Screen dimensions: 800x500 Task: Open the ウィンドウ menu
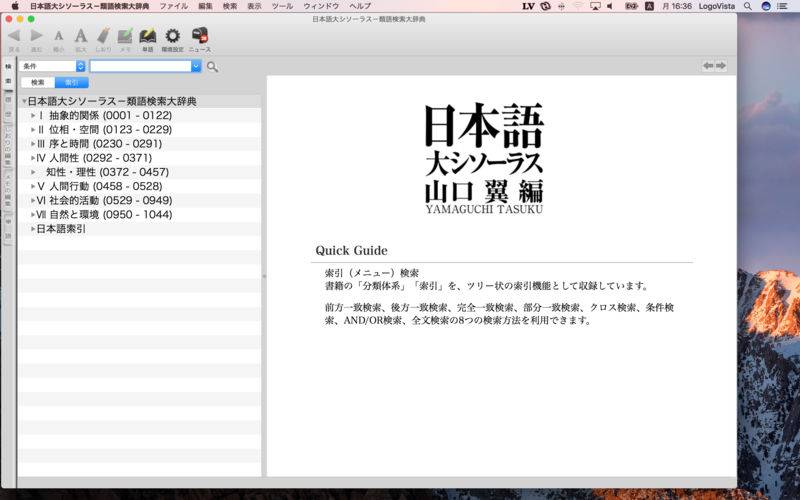point(321,6)
